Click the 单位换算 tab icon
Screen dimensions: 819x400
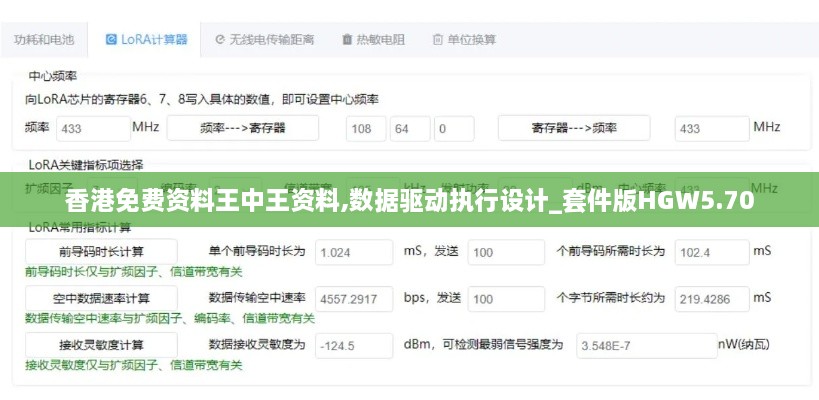(x=438, y=40)
